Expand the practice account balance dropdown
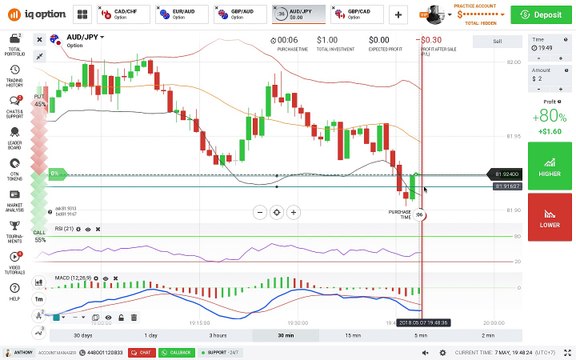 (x=502, y=15)
